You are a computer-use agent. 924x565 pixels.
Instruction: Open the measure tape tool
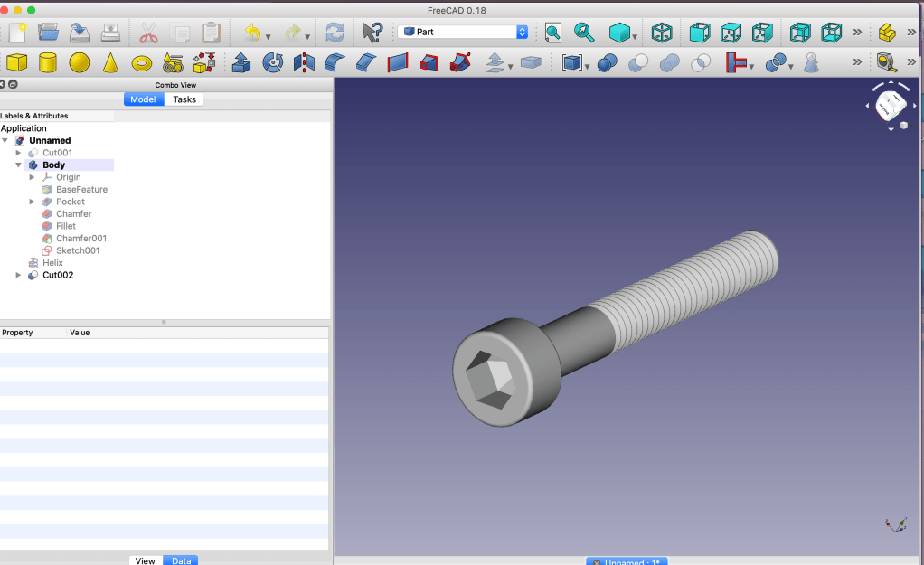(887, 62)
